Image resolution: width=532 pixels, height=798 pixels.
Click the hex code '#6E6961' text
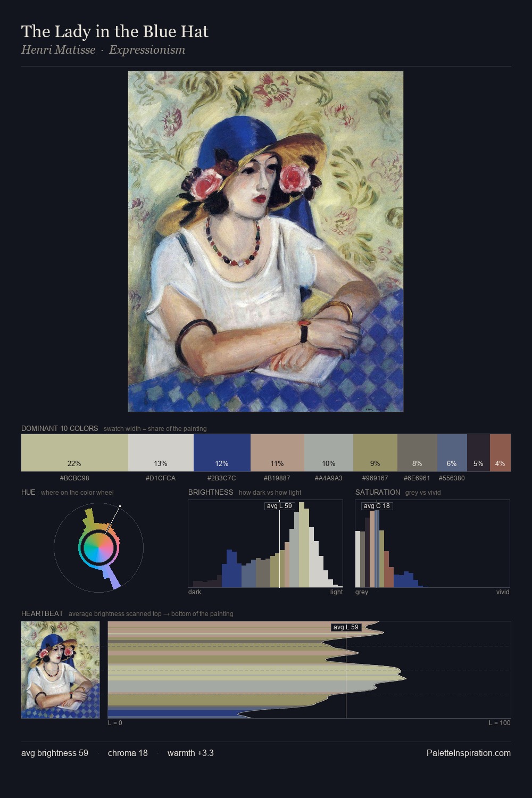[x=417, y=478]
